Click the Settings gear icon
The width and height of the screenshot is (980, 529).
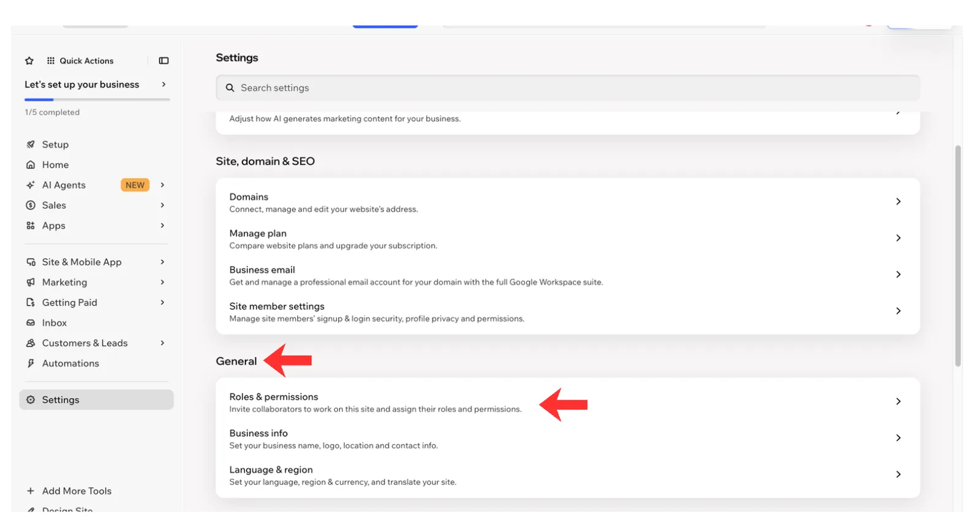tap(31, 400)
